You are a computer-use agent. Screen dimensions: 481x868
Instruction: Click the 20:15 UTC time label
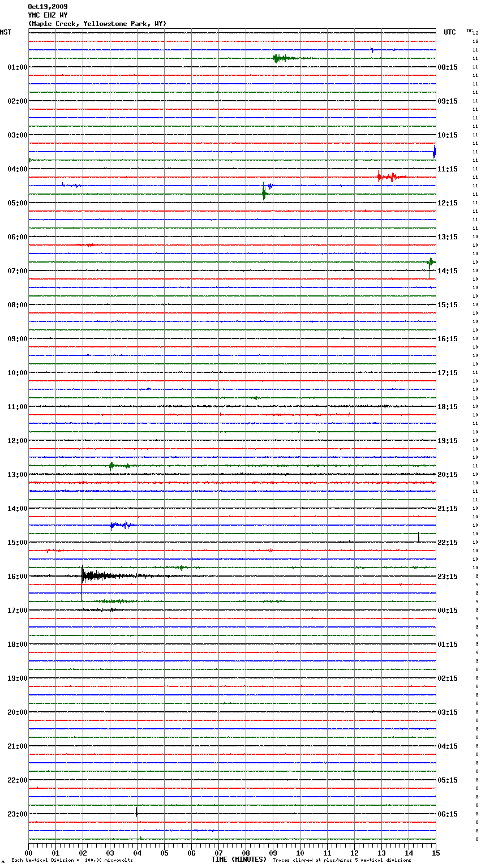pyautogui.click(x=448, y=475)
